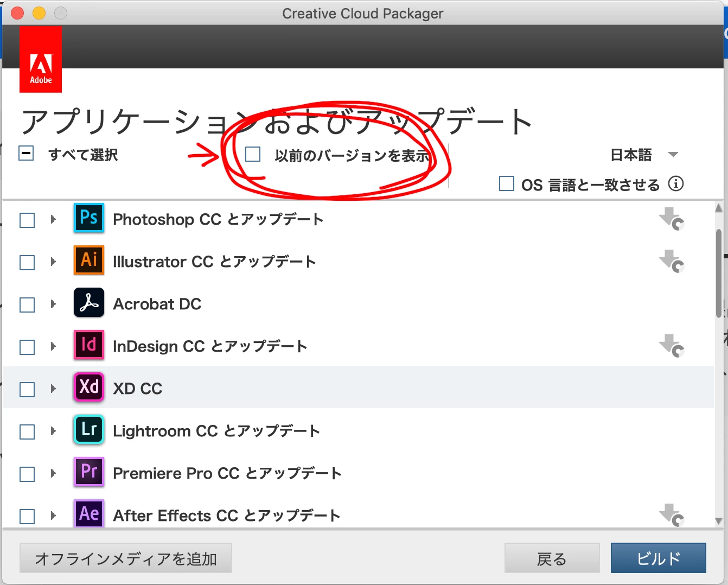
Task: Expand the Premiere Pro CC row triangle
Action: (x=53, y=473)
